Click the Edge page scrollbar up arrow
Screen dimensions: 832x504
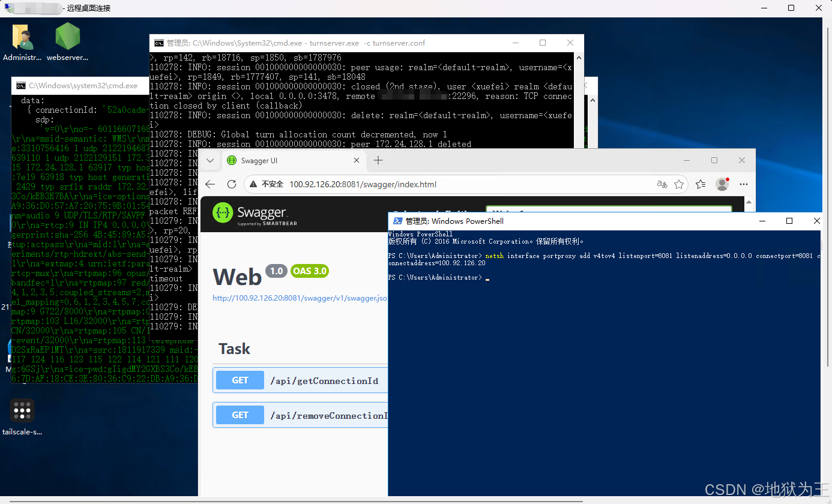(x=749, y=201)
